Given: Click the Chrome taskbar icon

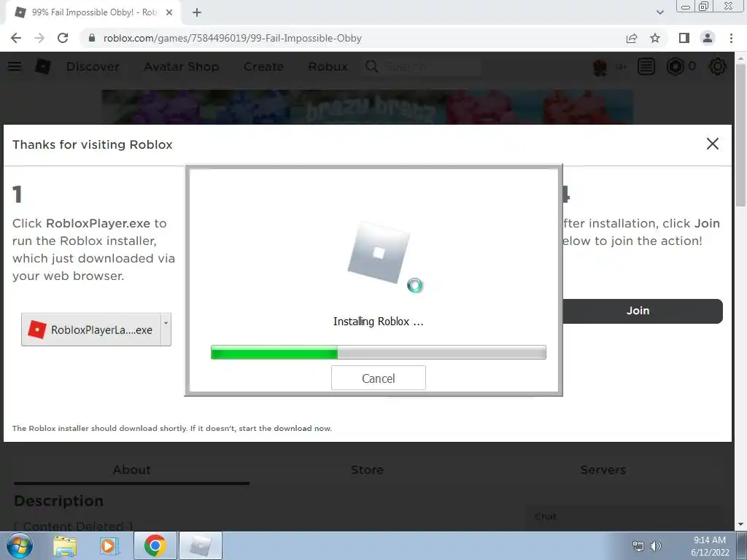Looking at the screenshot, I should click(155, 545).
